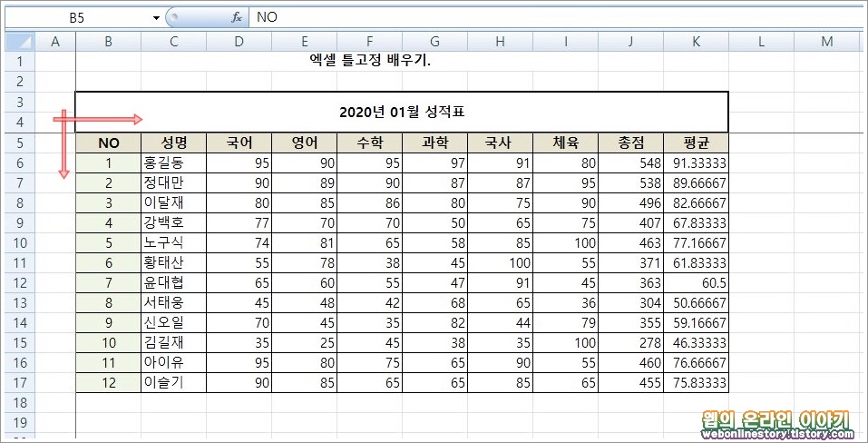Viewport: 868px width, 443px height.
Task: Select column I header
Action: [x=566, y=42]
